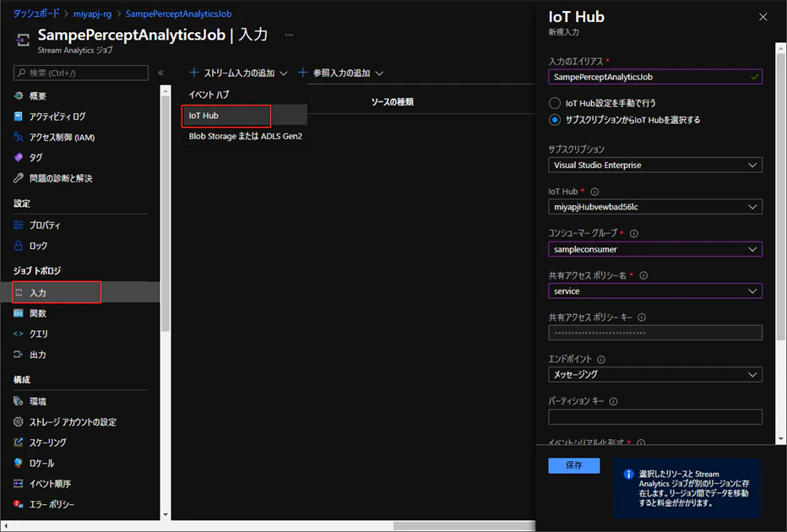Click the エラー ポリシー icon
This screenshot has width=787, height=532.
tap(19, 504)
